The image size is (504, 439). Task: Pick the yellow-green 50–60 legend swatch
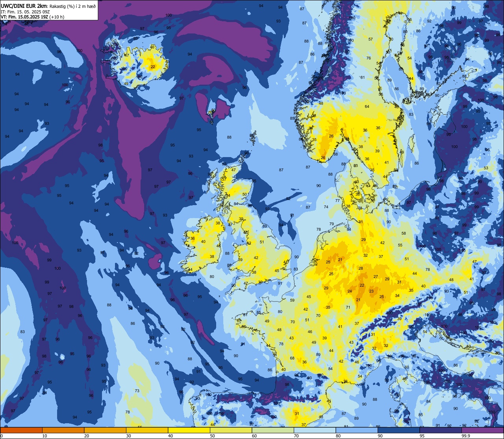click(x=231, y=430)
